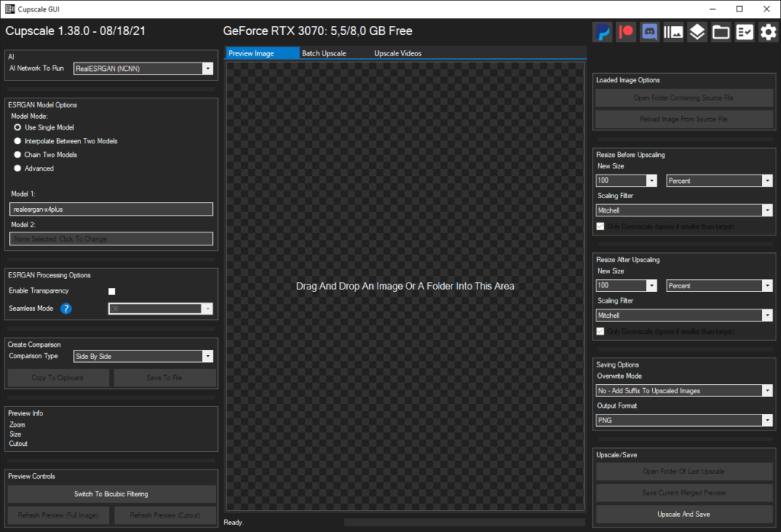This screenshot has width=781, height=532.
Task: Click Switch To Bicubic Filtering button
Action: click(x=111, y=494)
